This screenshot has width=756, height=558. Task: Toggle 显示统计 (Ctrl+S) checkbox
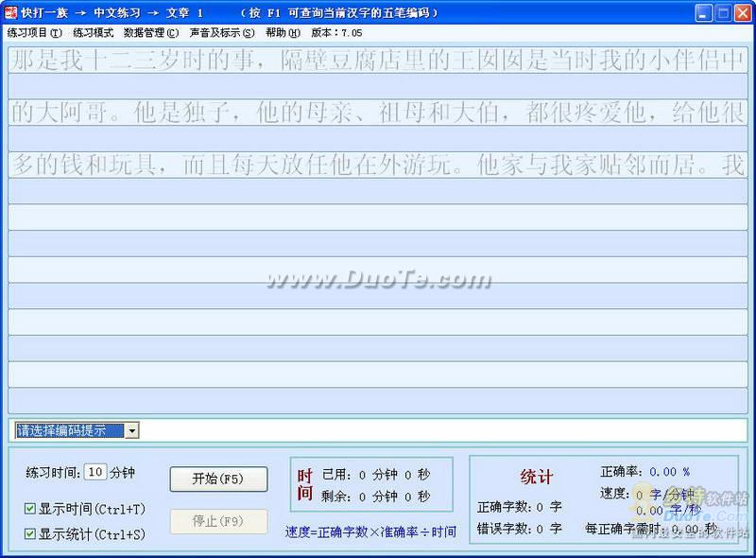tap(30, 533)
